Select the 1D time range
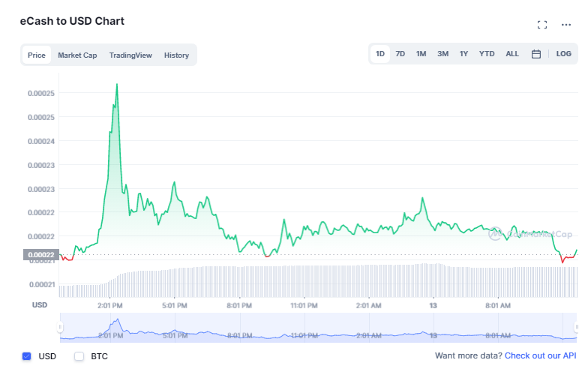 379,54
